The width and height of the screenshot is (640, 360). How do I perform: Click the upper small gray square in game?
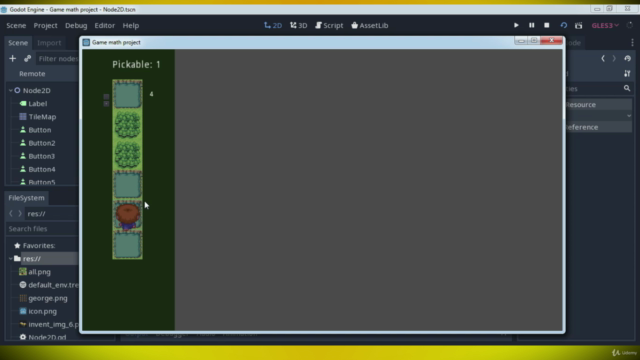pos(106,97)
